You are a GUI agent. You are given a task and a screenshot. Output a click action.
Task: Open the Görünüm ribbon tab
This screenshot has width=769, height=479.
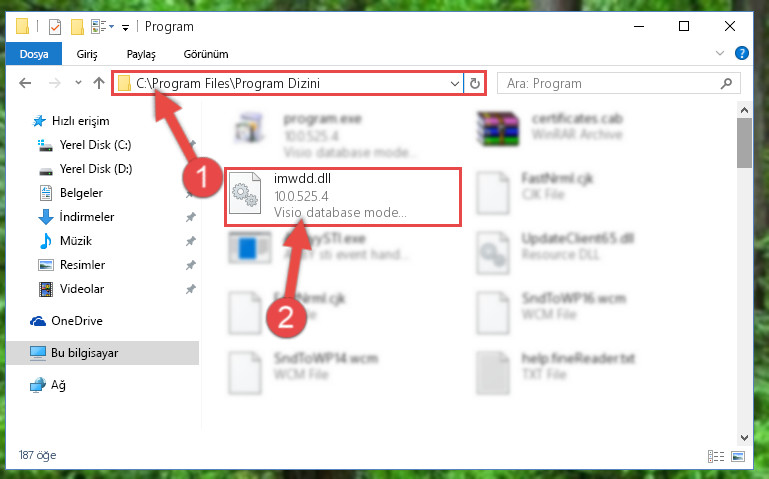[x=205, y=53]
